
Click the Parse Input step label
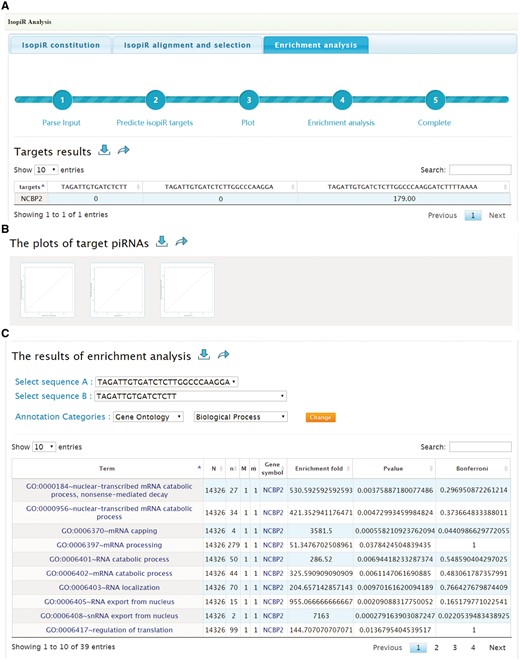[x=61, y=122]
